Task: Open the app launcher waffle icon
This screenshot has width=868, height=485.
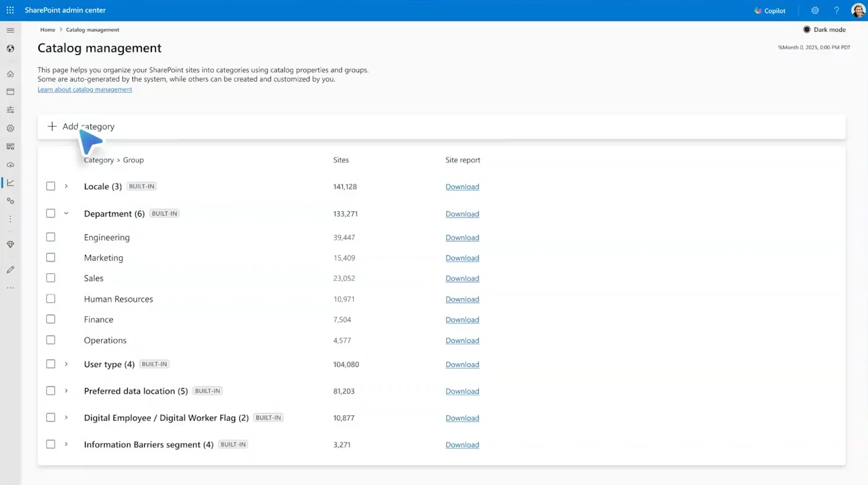Action: (x=10, y=10)
